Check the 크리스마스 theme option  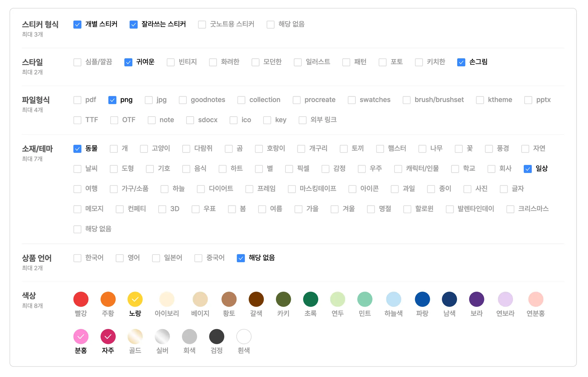510,209
